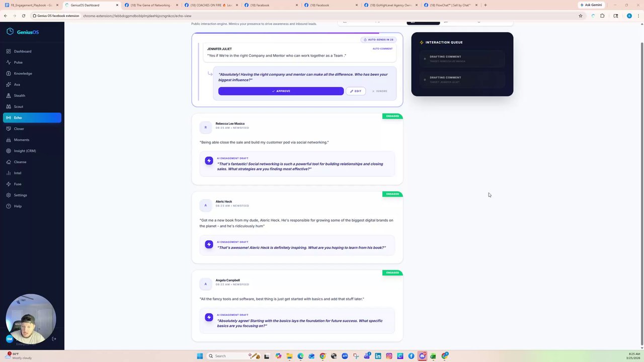This screenshot has width=644, height=362.
Task: Click the Engaged badge on Rebecca Lee Masica card
Action: click(392, 116)
